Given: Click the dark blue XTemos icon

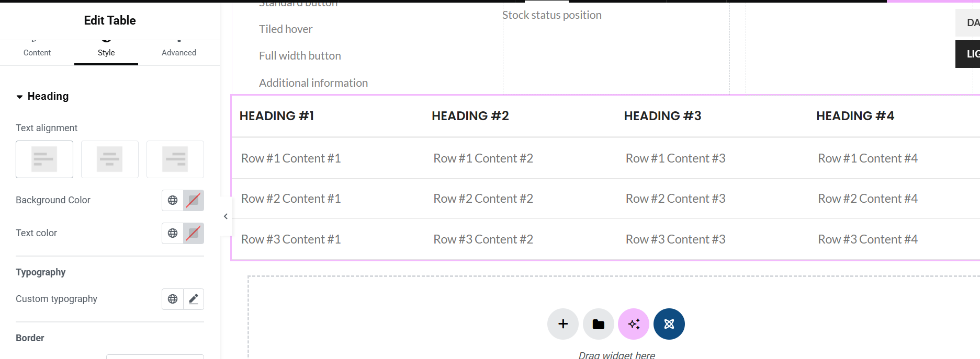Looking at the screenshot, I should (x=669, y=324).
